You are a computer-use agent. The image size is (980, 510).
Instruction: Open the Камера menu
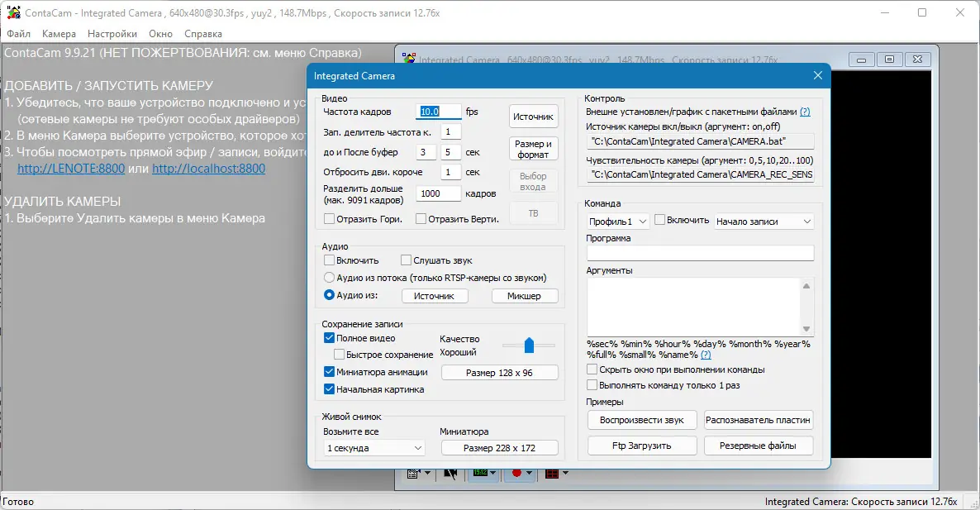tap(59, 34)
